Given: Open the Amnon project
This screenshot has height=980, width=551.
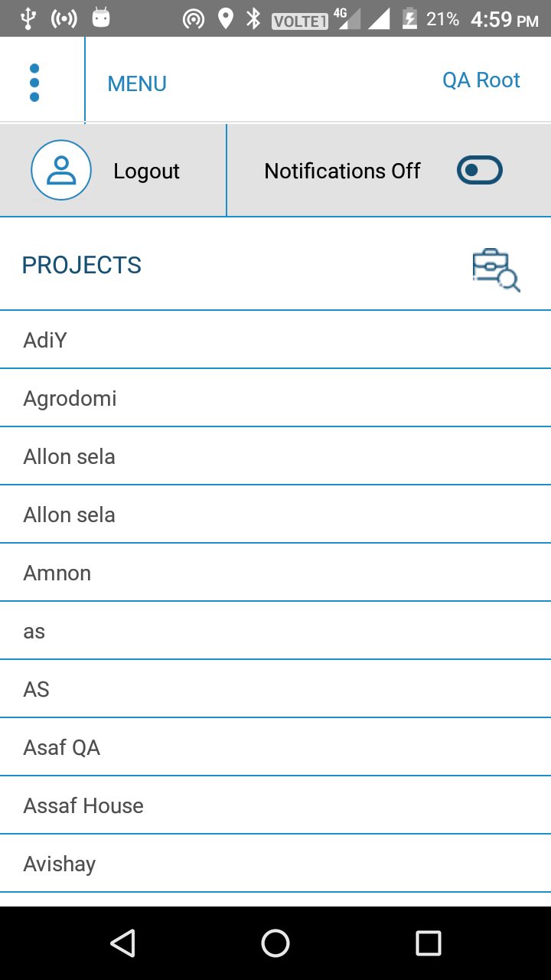Looking at the screenshot, I should pyautogui.click(x=57, y=573).
